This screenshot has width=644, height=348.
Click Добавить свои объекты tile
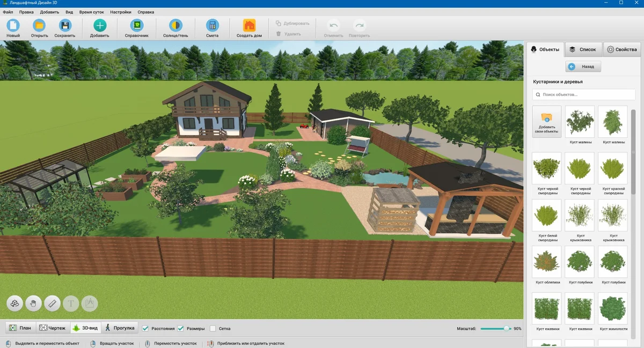tap(547, 122)
